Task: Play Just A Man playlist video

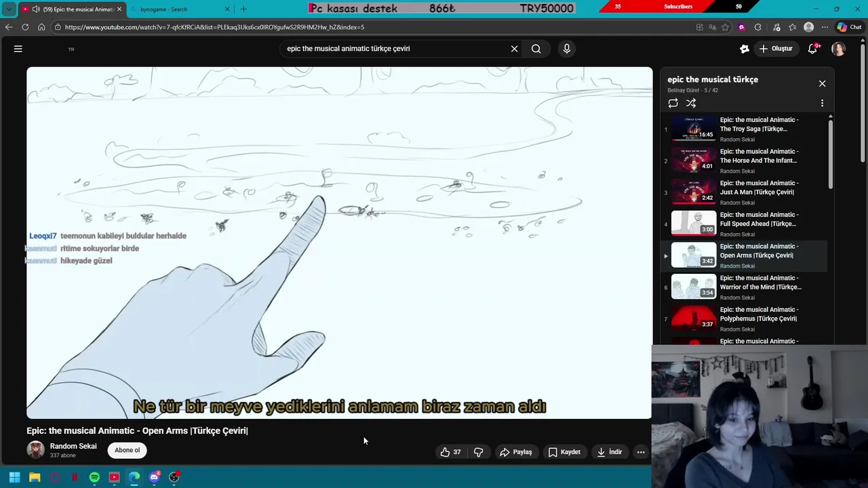Action: [x=744, y=192]
